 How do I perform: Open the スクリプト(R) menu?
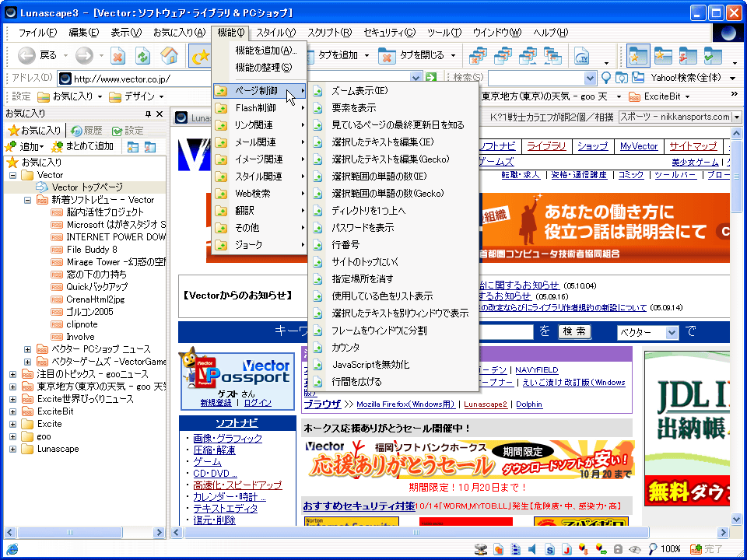point(329,33)
